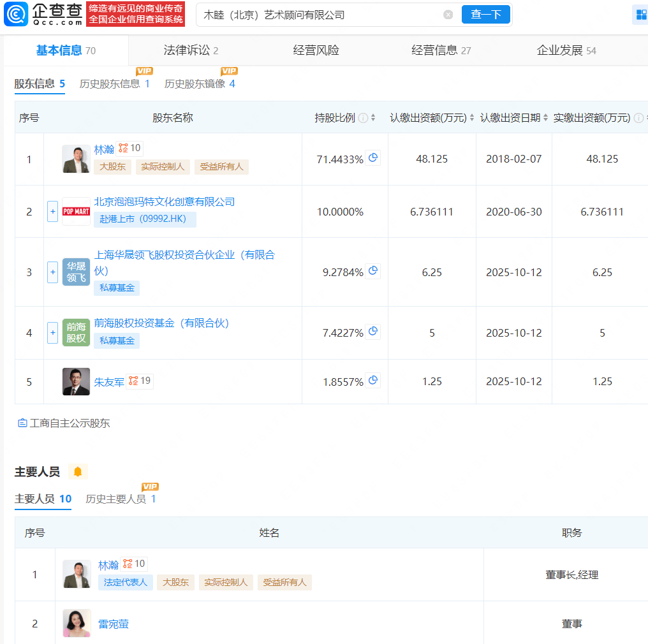The image size is (648, 644).
Task: Clear the search box text
Action: [x=448, y=15]
